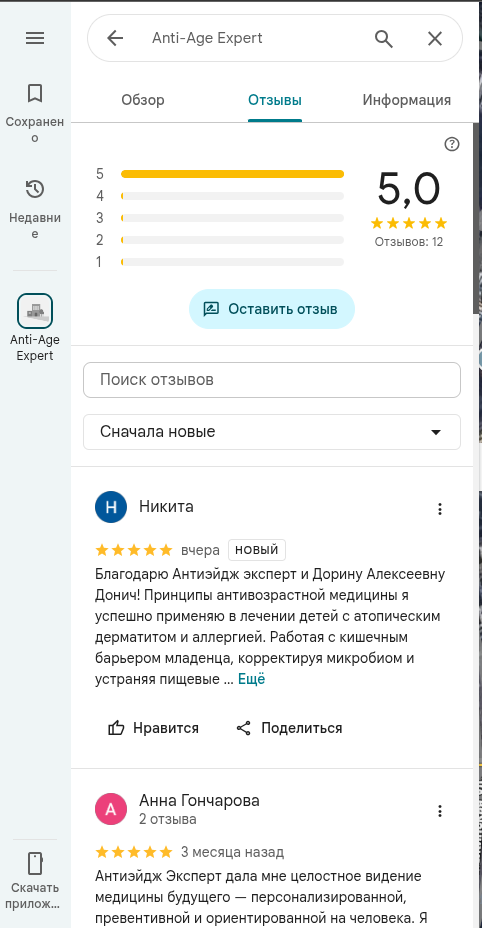Viewport: 482px width, 928px height.
Task: Switch to the Обзор tab
Action: [143, 100]
